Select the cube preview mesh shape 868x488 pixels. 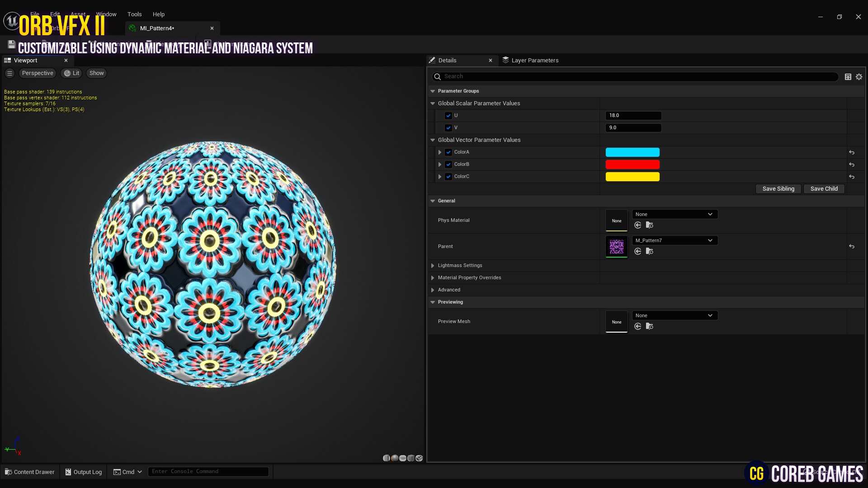click(x=410, y=458)
